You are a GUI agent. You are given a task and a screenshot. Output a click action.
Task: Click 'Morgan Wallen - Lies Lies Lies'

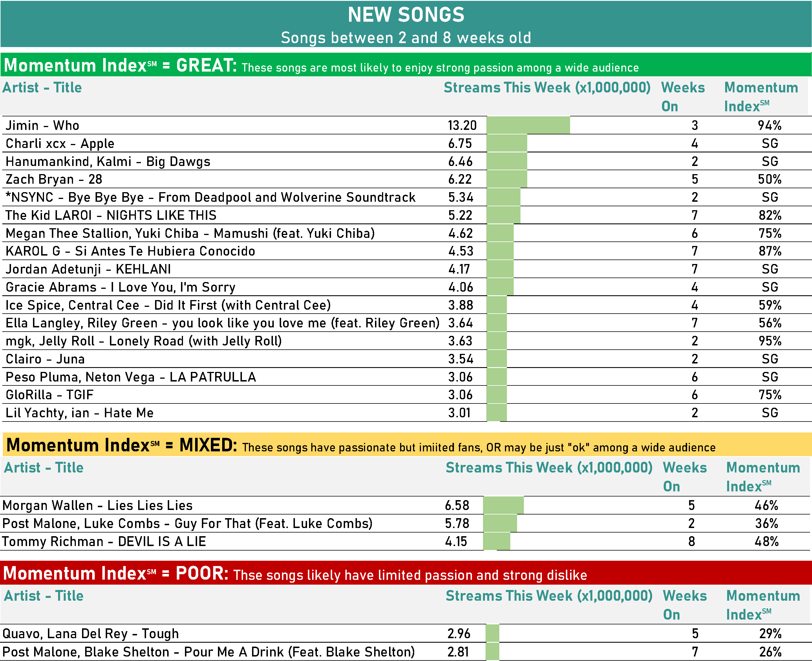(97, 505)
